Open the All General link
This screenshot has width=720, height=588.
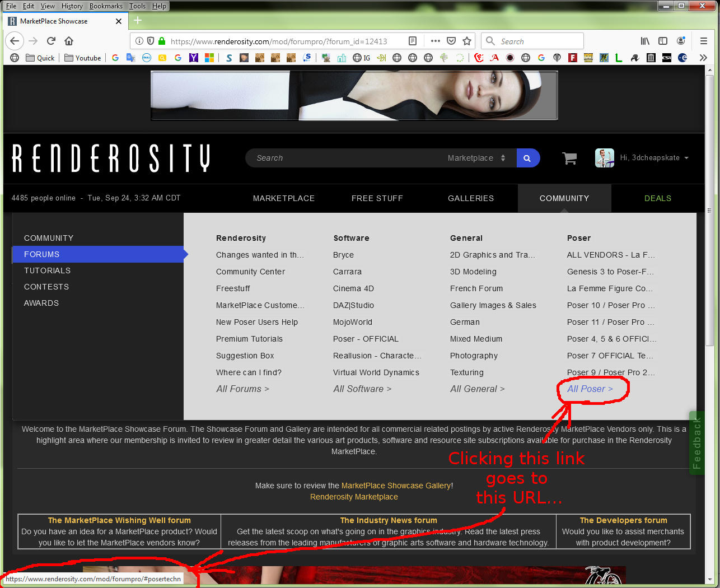coord(478,389)
